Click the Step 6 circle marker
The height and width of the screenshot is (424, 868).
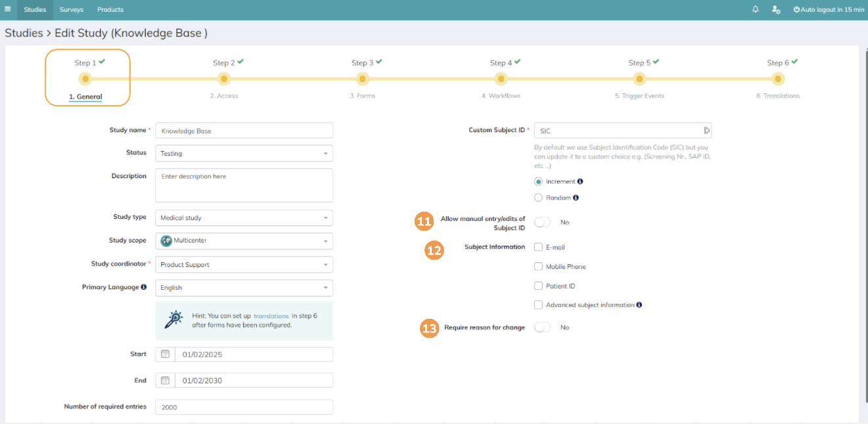pyautogui.click(x=779, y=79)
